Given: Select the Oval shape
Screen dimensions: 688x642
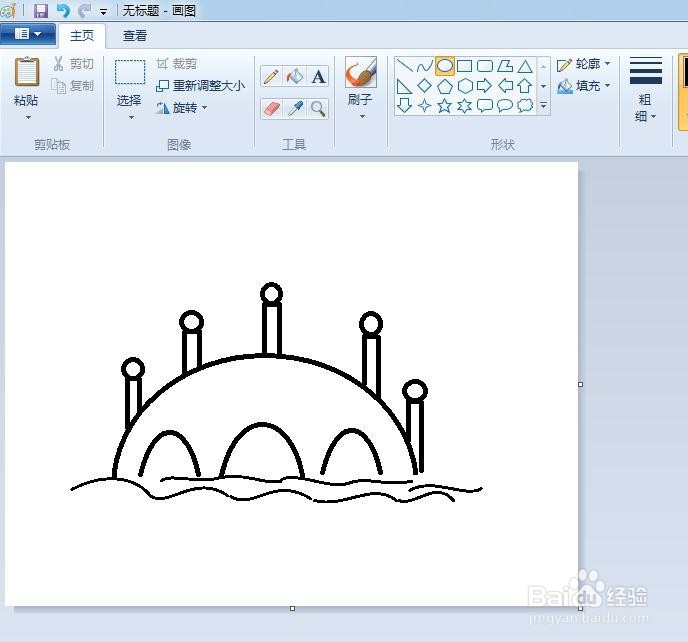Looking at the screenshot, I should point(444,66).
